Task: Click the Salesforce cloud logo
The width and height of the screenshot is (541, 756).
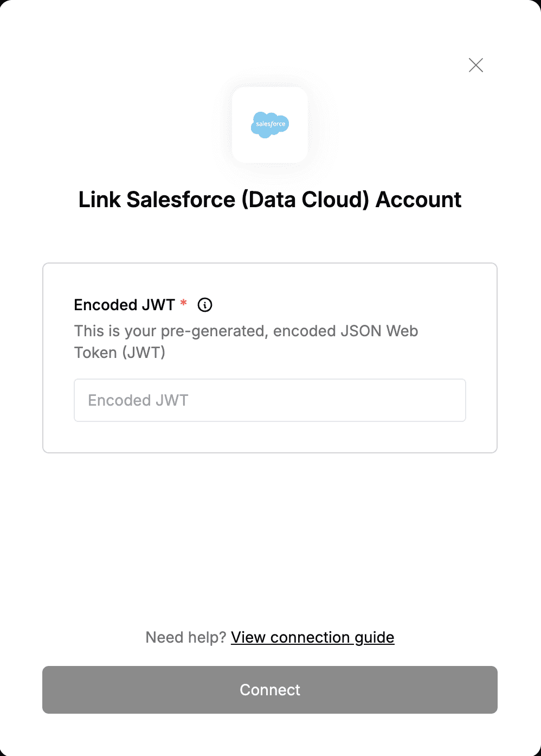Action: [x=270, y=125]
